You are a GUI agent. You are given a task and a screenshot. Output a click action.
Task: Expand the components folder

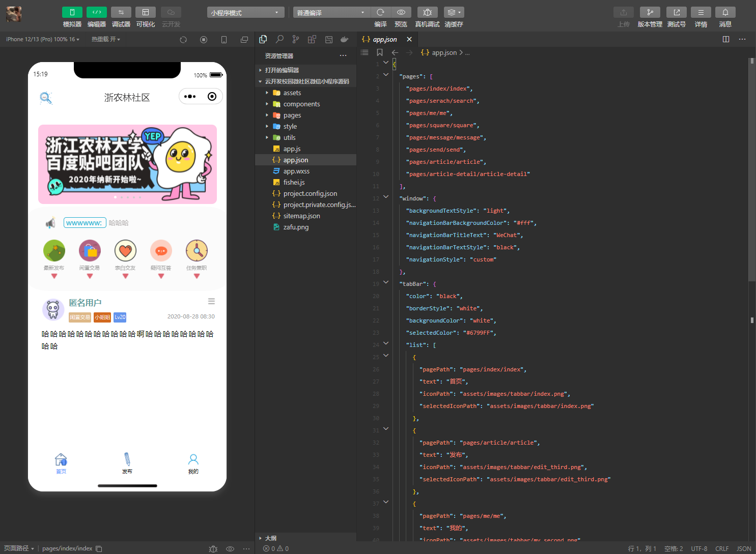pyautogui.click(x=301, y=104)
